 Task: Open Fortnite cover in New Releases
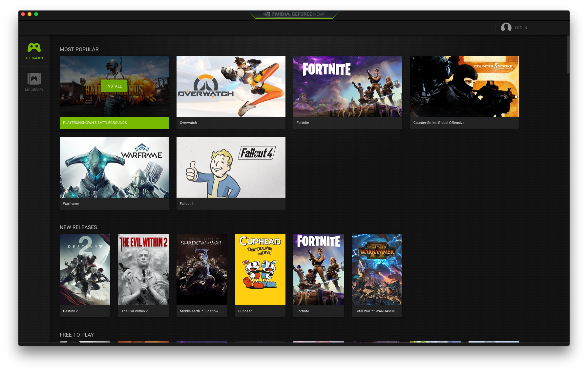point(319,269)
